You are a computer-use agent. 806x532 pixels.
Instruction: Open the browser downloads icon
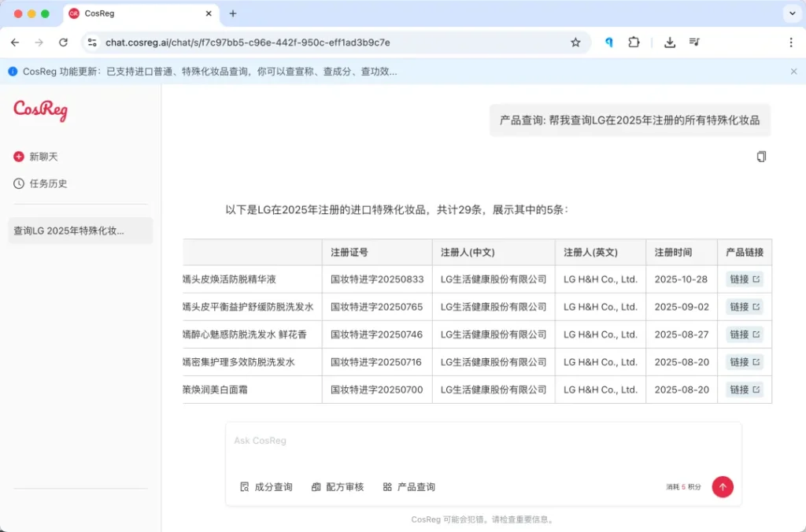tap(670, 42)
